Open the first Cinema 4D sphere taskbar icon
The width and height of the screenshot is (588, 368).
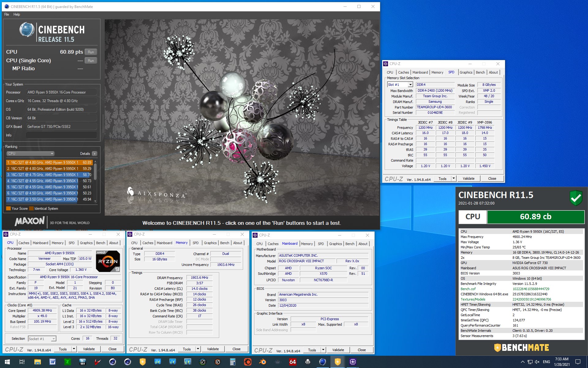112,362
